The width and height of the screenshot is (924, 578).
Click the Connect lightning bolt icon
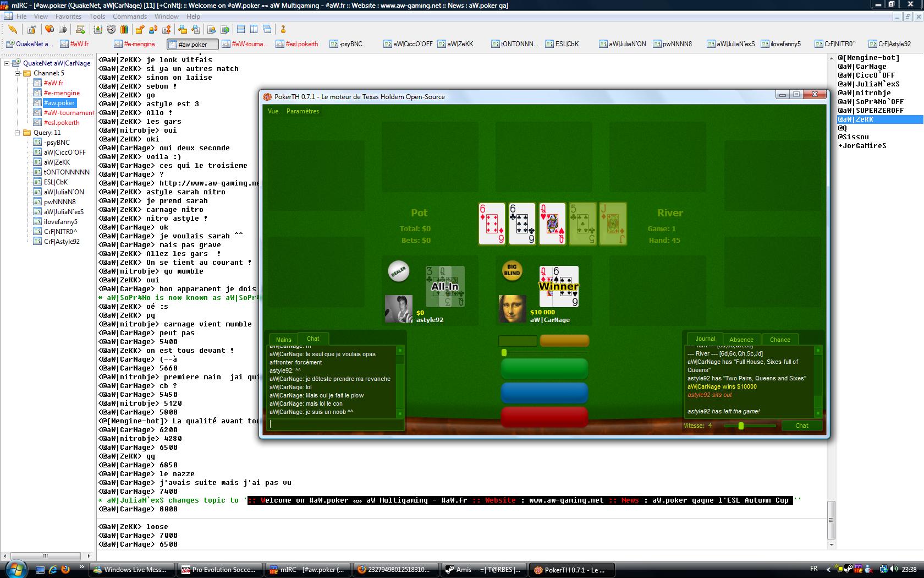tap(12, 30)
